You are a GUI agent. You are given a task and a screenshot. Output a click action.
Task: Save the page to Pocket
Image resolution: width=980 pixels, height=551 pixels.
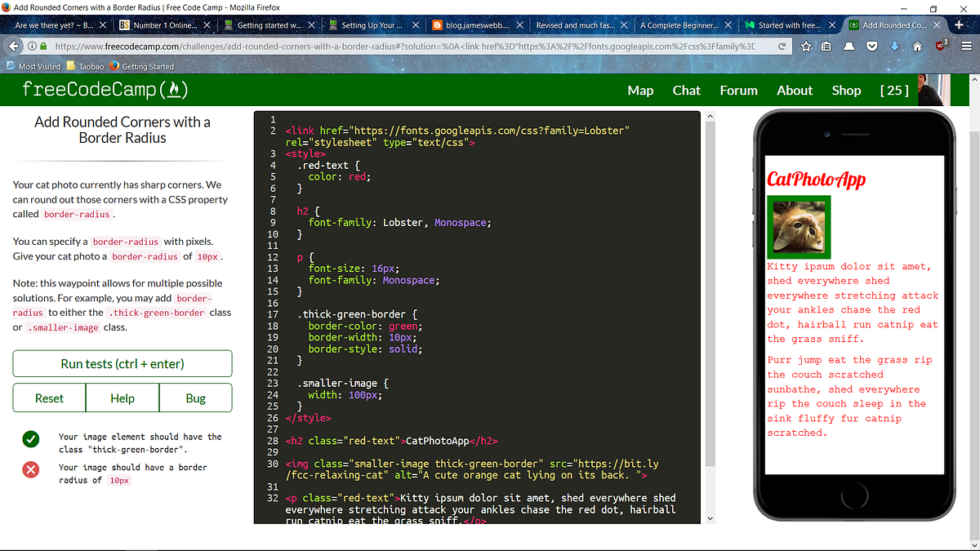[872, 47]
